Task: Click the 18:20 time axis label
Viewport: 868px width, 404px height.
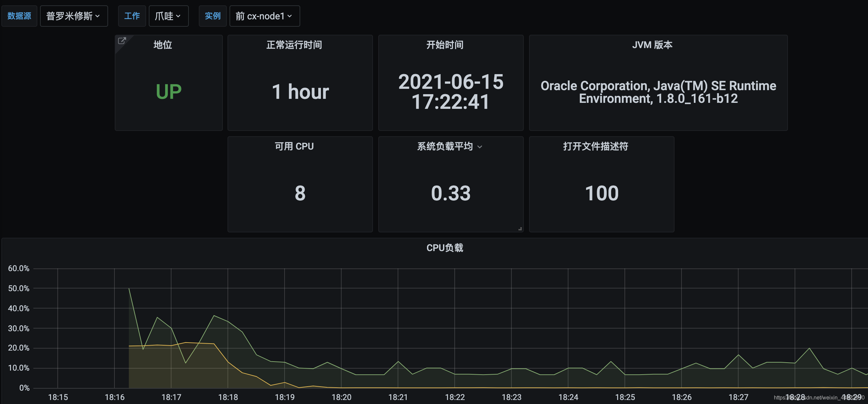Action: click(341, 397)
